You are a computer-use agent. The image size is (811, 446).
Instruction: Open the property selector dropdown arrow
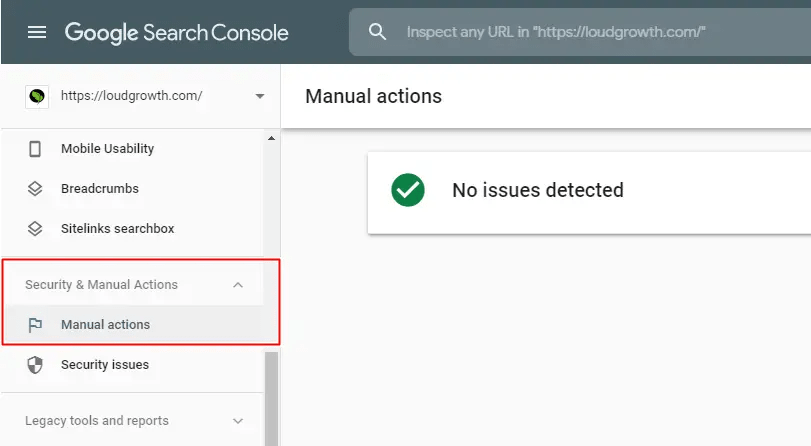260,96
